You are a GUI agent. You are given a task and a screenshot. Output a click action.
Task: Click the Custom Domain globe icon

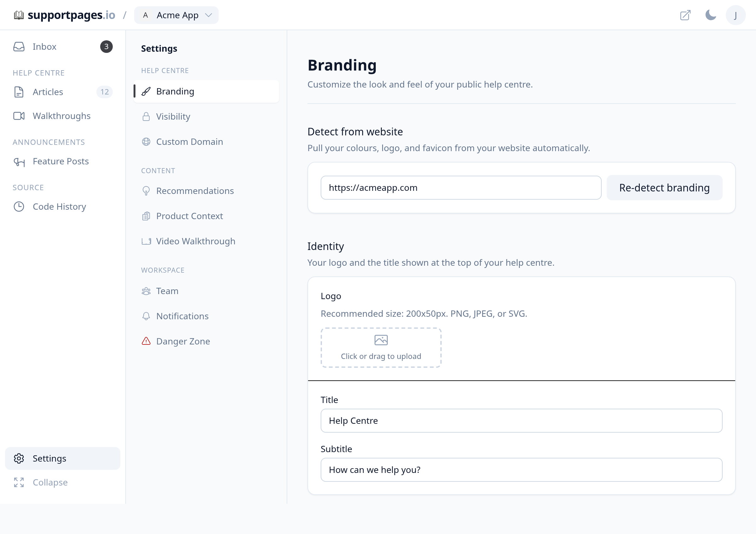(146, 142)
